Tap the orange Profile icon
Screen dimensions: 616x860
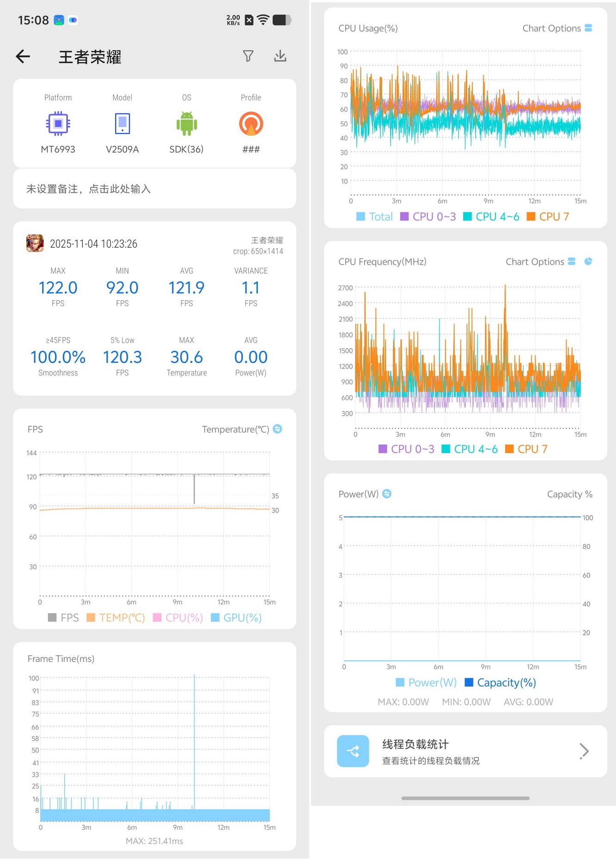(251, 123)
